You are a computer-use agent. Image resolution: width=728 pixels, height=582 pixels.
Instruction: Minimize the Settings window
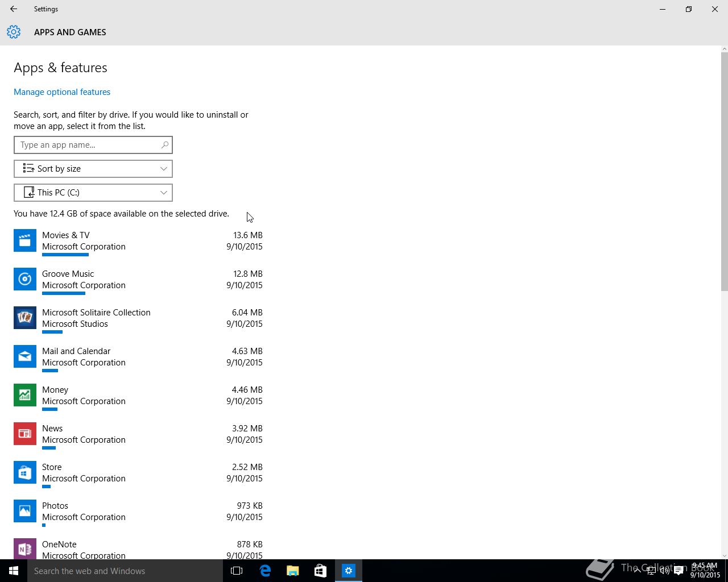663,9
